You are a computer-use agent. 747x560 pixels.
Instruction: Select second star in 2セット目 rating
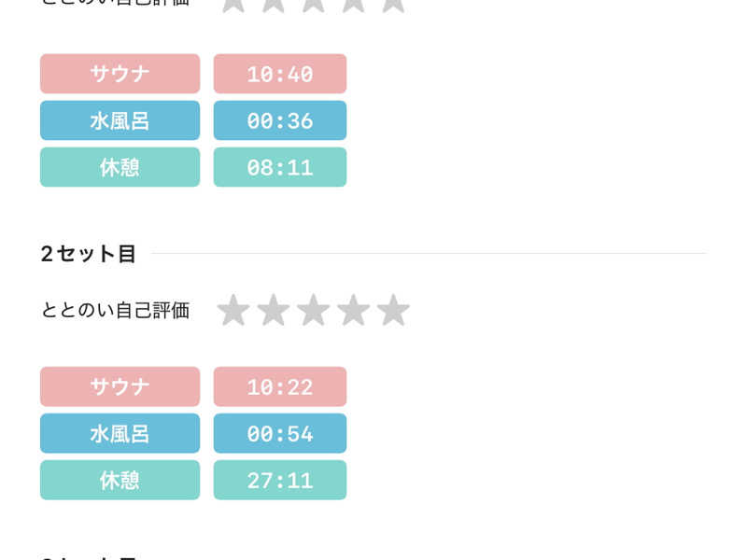tap(273, 310)
